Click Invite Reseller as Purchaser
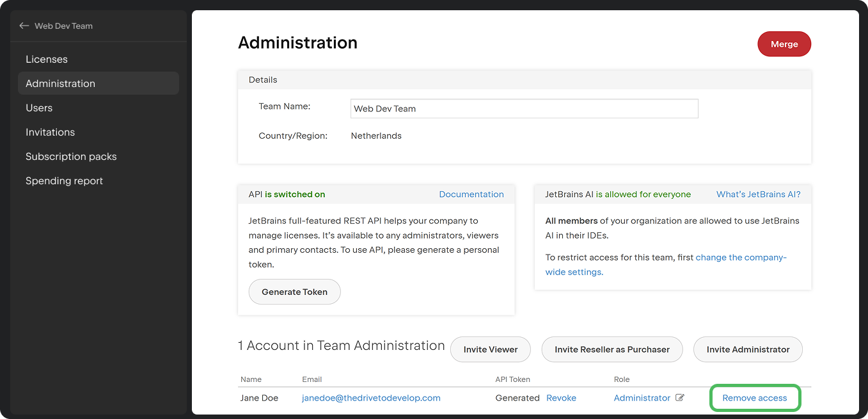 [612, 349]
